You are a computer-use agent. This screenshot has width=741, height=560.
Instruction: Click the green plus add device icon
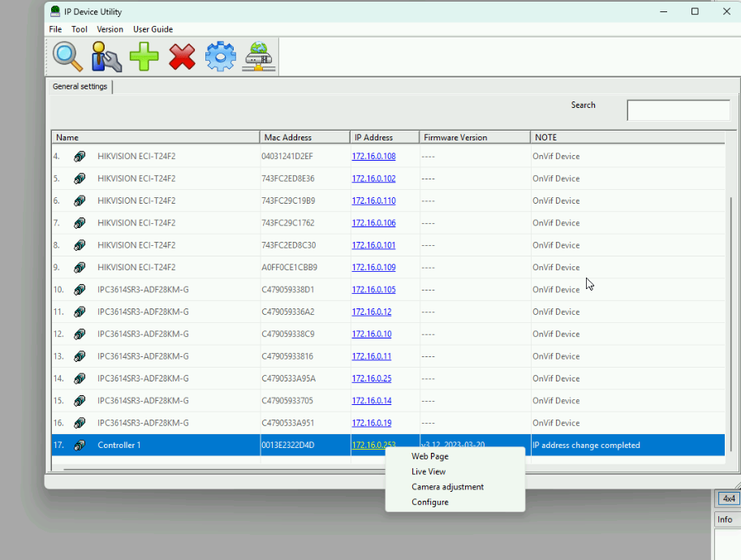pyautogui.click(x=144, y=57)
